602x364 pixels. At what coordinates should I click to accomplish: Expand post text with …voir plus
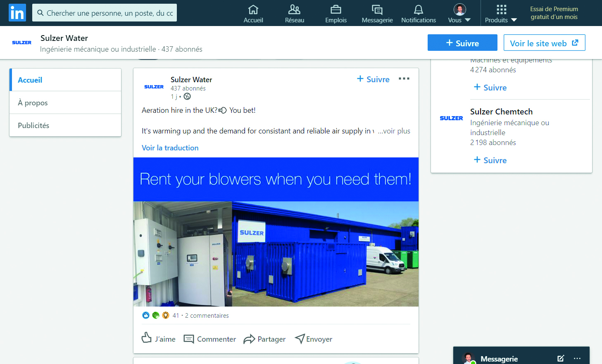(394, 131)
